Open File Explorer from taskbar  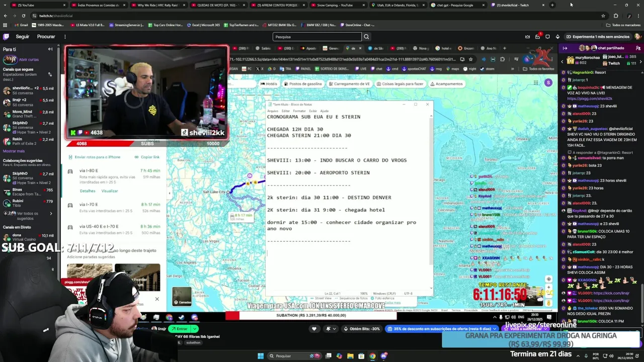click(x=350, y=356)
